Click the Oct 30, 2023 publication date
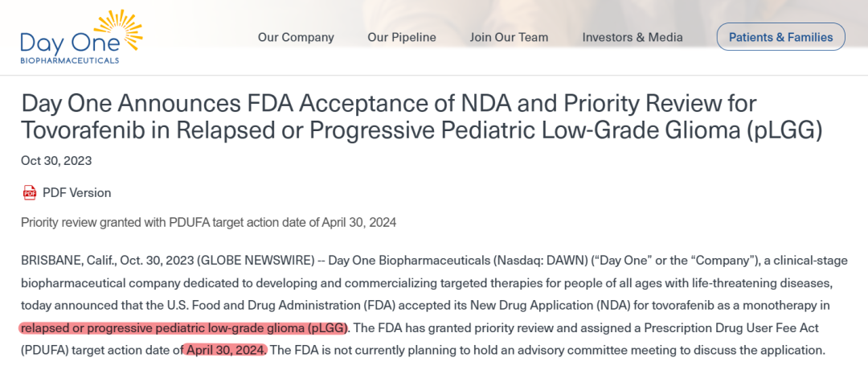The image size is (868, 366). click(x=56, y=161)
